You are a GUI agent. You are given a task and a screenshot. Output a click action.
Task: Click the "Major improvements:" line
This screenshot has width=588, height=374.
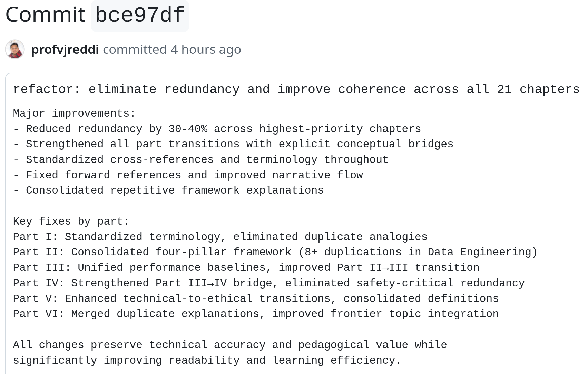click(x=75, y=114)
